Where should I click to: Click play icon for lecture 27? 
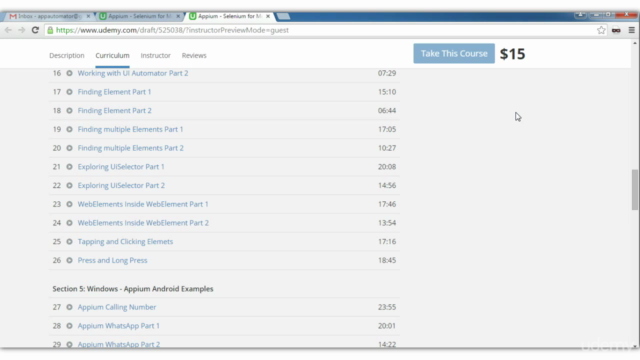click(x=69, y=307)
